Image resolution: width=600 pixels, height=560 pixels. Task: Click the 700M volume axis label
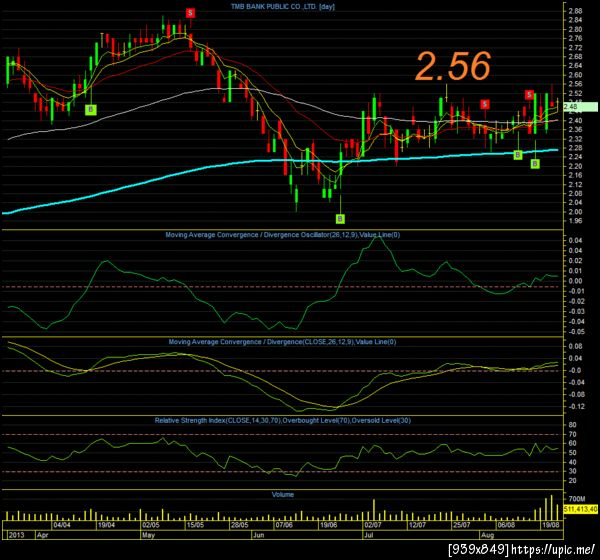577,499
